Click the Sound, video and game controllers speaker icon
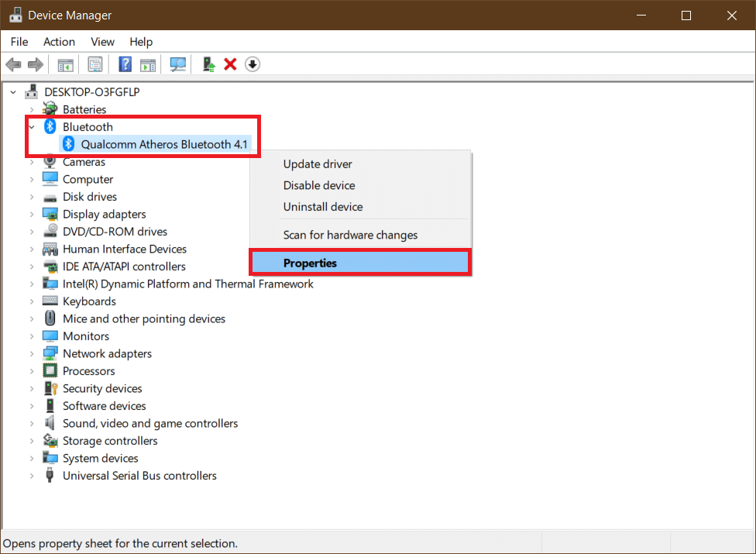Screen dimensions: 756x554 pos(50,423)
